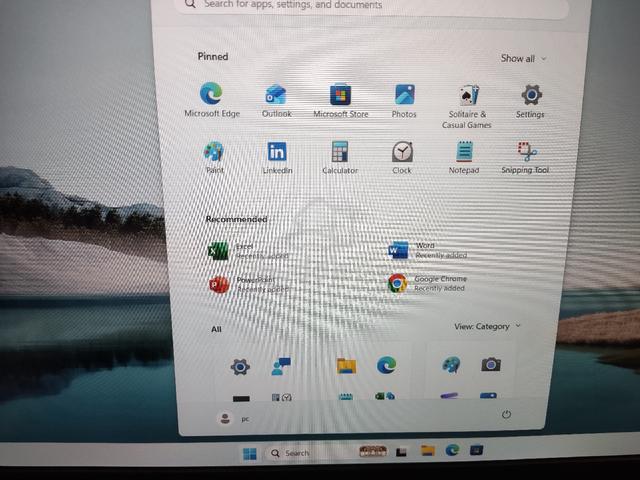
Task: Click the Paint palette icon in All section
Action: [x=451, y=364]
